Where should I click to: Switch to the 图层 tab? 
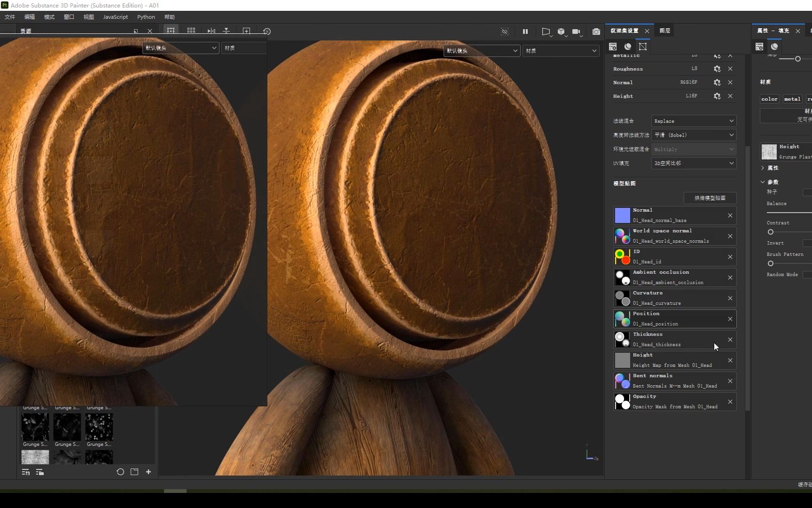coord(665,31)
